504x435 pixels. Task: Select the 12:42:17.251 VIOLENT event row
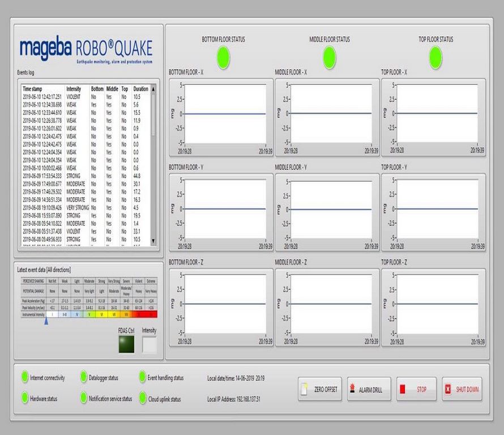[85, 97]
